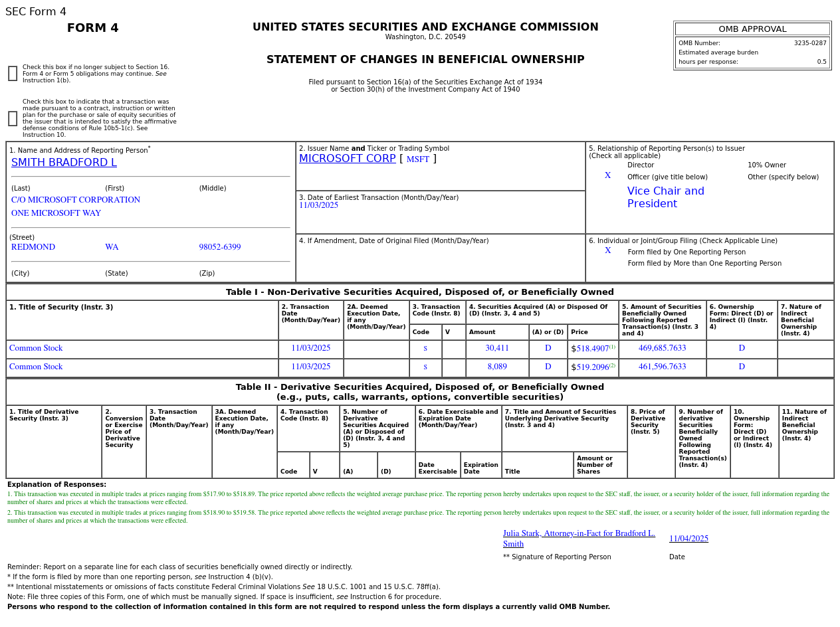
Task: Click the 469,685.7633 beneficially owned value
Action: (662, 349)
